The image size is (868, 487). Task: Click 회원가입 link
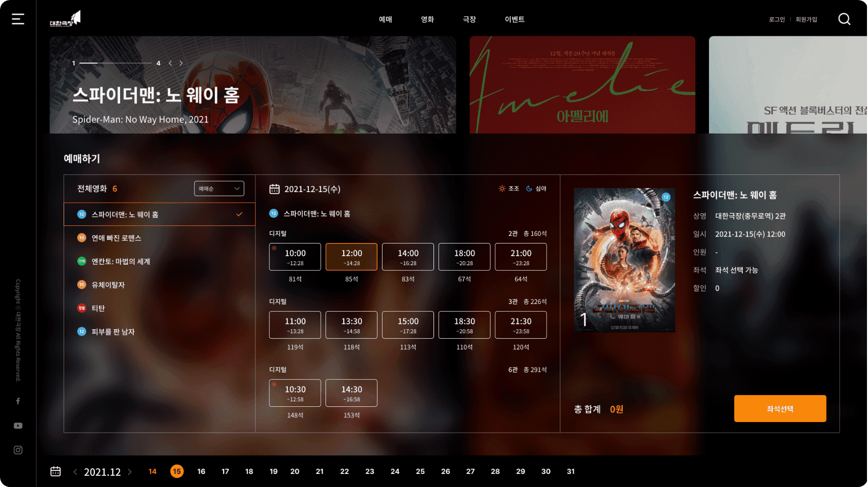tap(806, 20)
